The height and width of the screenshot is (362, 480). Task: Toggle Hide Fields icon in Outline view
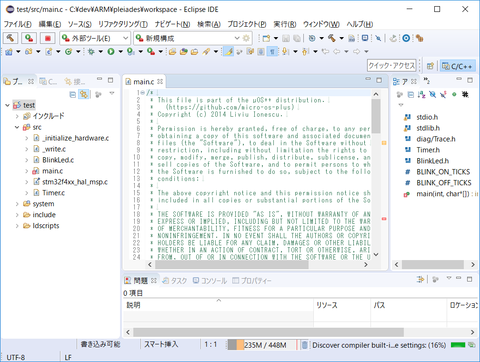coord(432,95)
